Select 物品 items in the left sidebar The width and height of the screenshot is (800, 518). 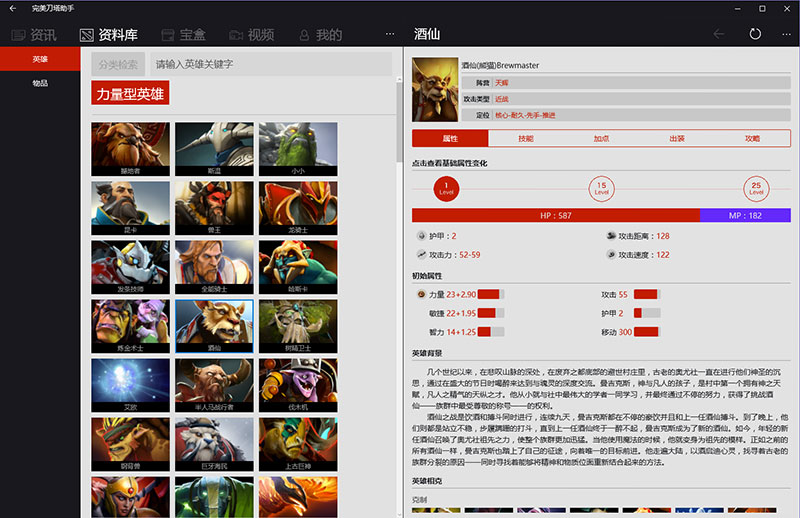point(40,83)
